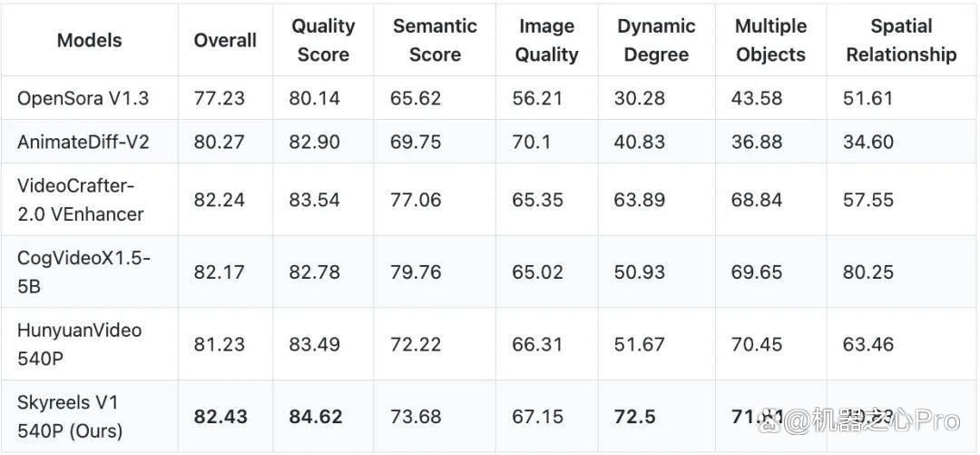980x455 pixels.
Task: Click the Skyreels V1 540P (Ours) cell
Action: tap(70, 417)
